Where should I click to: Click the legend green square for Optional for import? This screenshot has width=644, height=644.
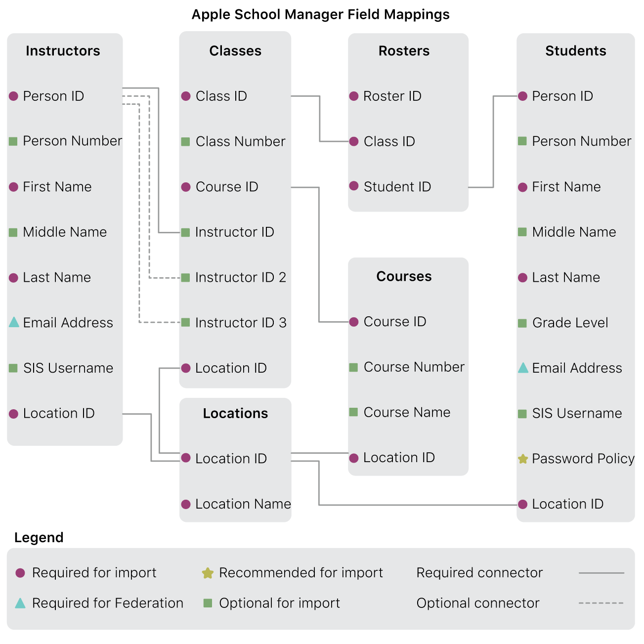coord(208,603)
